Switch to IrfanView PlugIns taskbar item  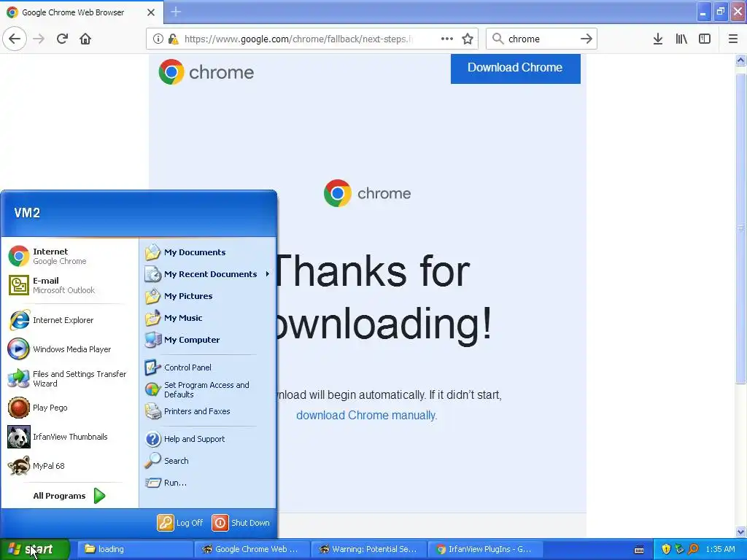(x=485, y=549)
